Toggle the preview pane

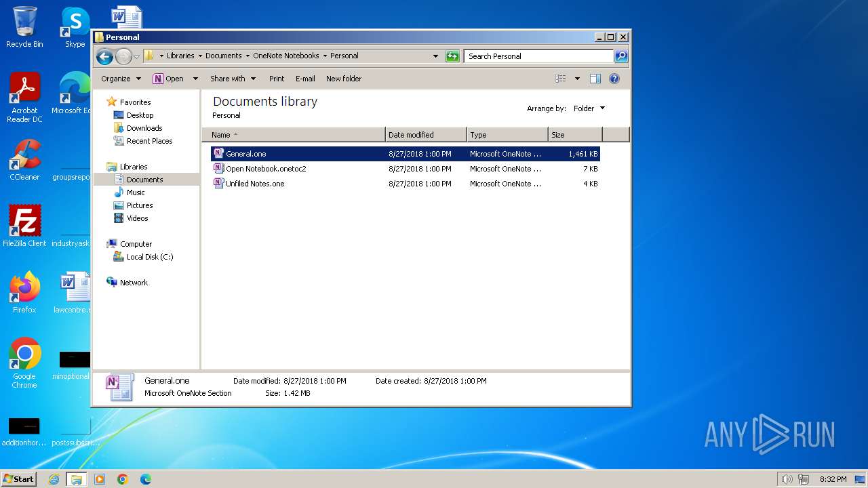[595, 79]
